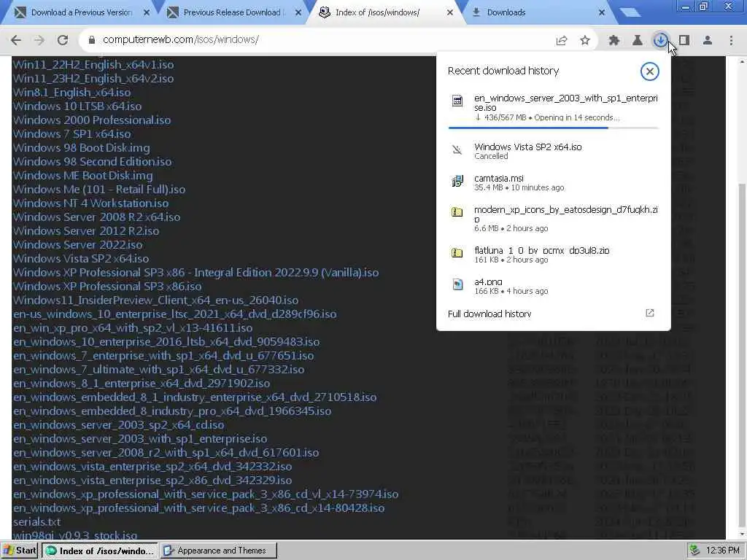Select Index of /isos/windo... taskbar button
Screen dimensions: 747x560
tap(99, 551)
